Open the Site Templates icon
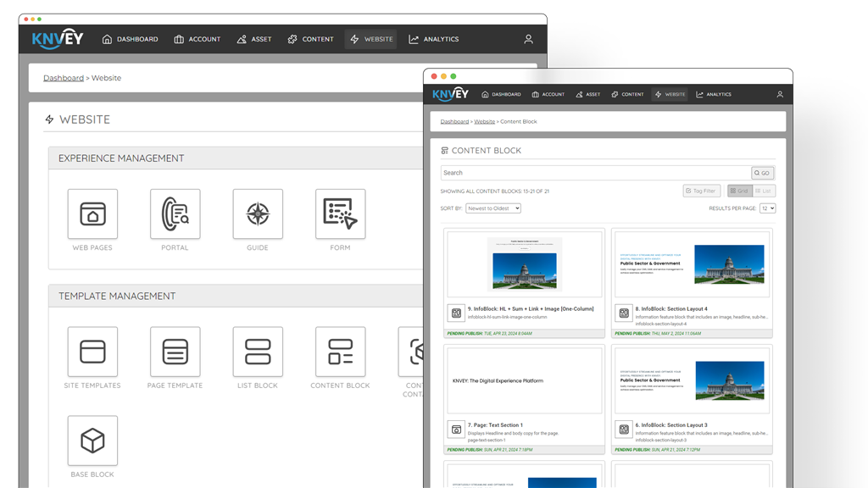Image resolution: width=868 pixels, height=488 pixels. click(x=92, y=352)
